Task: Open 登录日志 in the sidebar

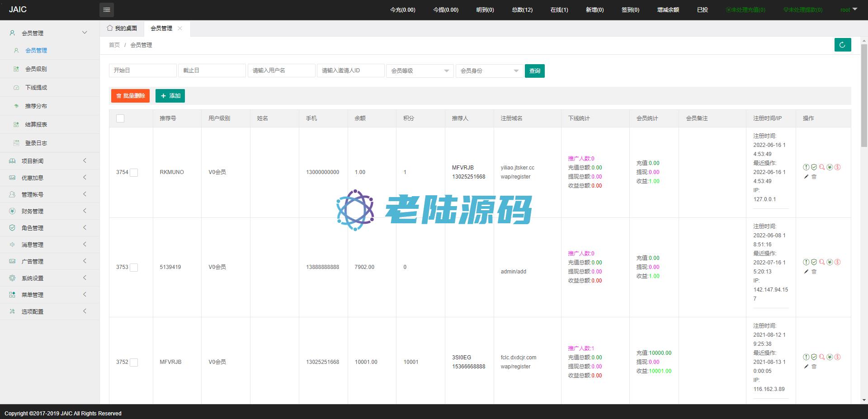Action: click(36, 143)
